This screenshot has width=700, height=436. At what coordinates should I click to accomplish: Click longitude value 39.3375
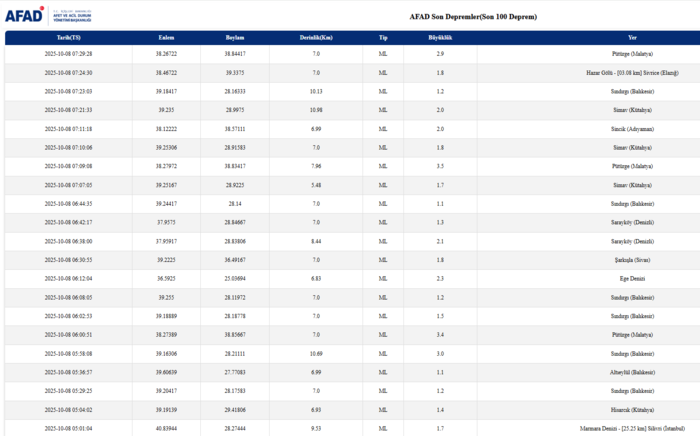coord(235,73)
